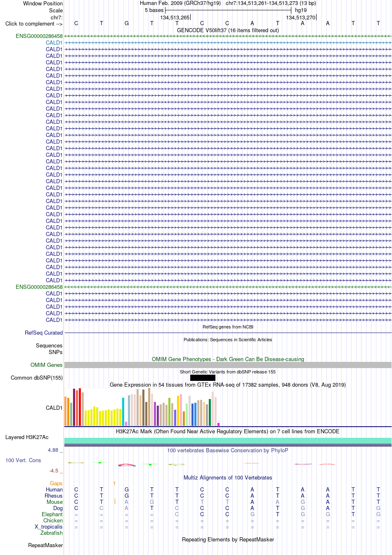Click Repeating Elements by RepeatMasker title
The image size is (392, 555).
pos(228,539)
